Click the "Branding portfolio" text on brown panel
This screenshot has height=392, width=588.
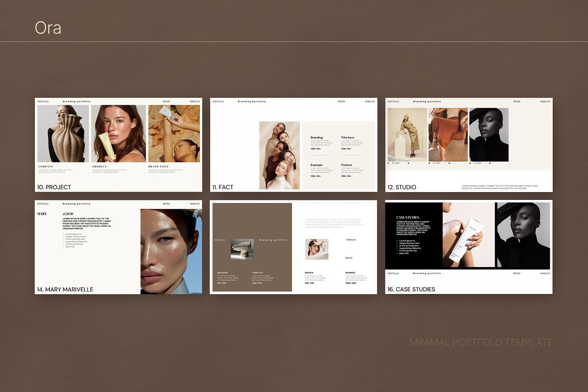click(x=273, y=240)
